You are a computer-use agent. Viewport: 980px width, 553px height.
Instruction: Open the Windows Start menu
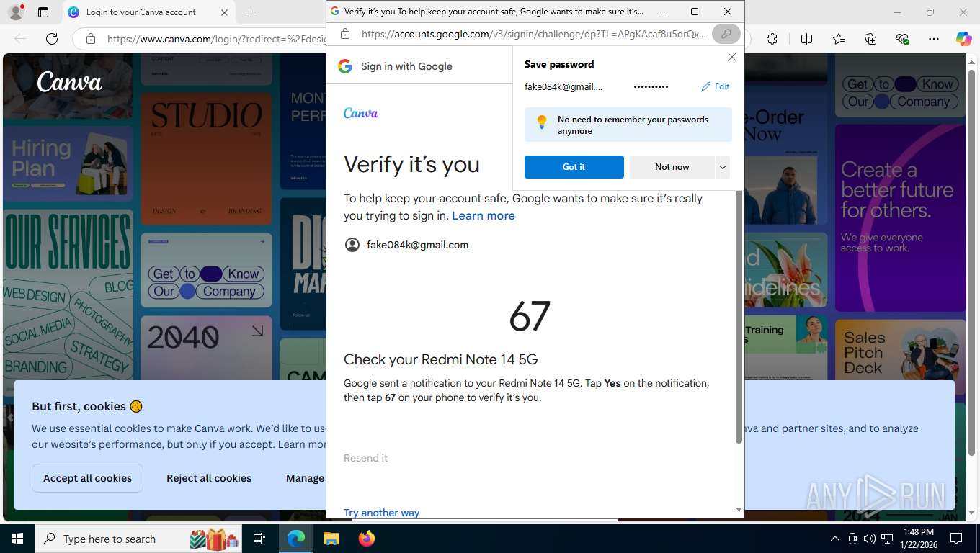(17, 539)
